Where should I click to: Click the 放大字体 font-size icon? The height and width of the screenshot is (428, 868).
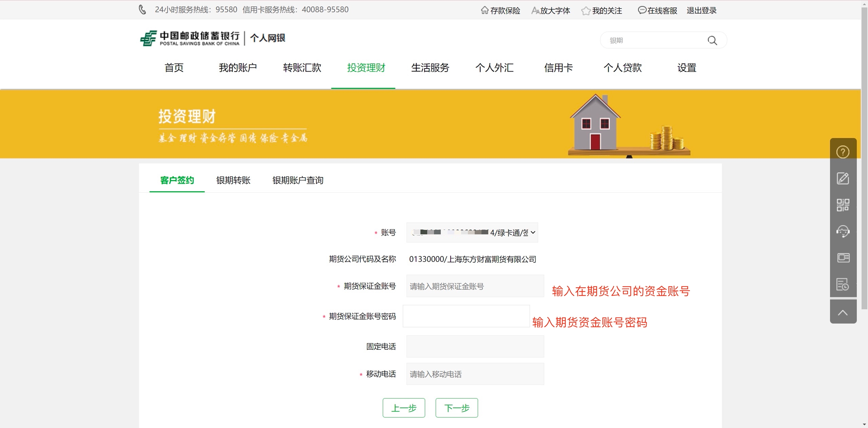[535, 11]
